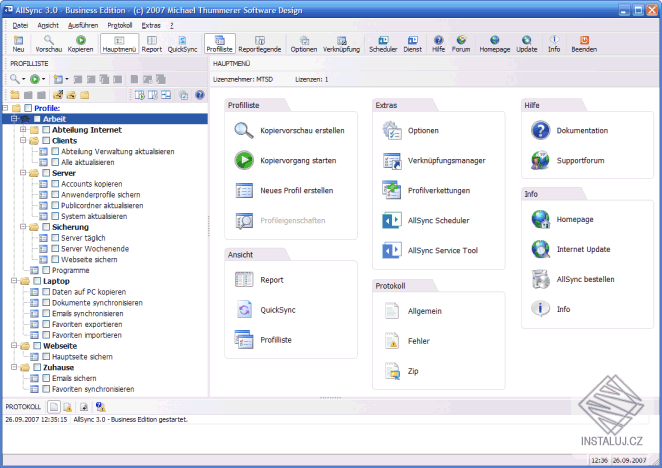
Task: Open Supportforum under Hilfe
Action: point(568,161)
